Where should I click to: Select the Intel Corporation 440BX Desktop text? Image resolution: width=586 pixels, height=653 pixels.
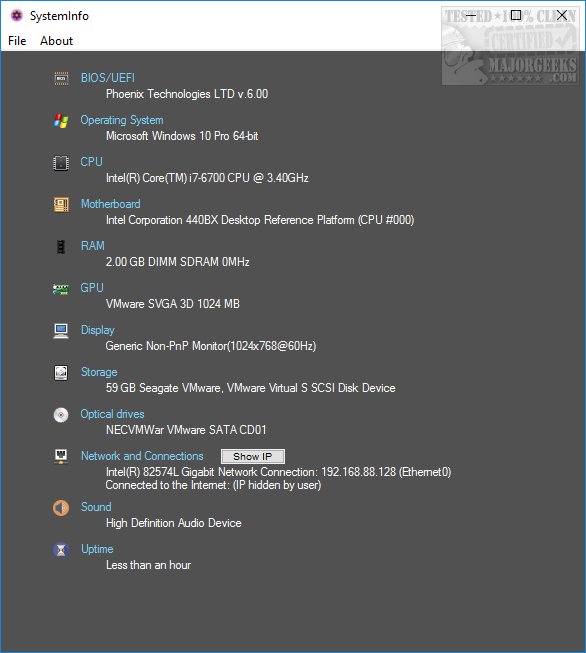pyautogui.click(x=260, y=220)
